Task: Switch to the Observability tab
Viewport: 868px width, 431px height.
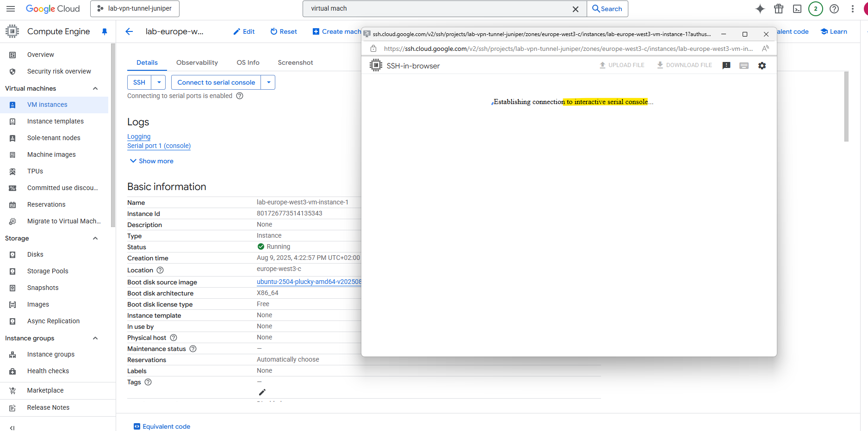Action: tap(197, 62)
